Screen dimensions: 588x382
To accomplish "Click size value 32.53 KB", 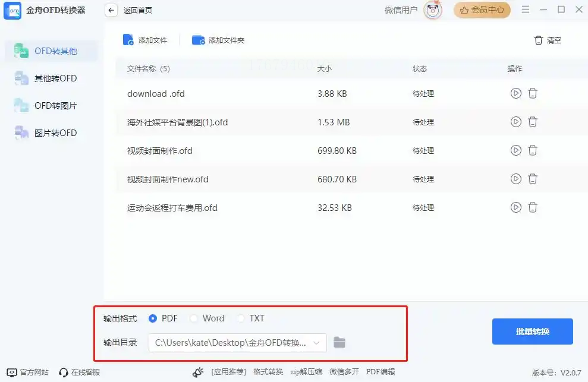I will (335, 208).
